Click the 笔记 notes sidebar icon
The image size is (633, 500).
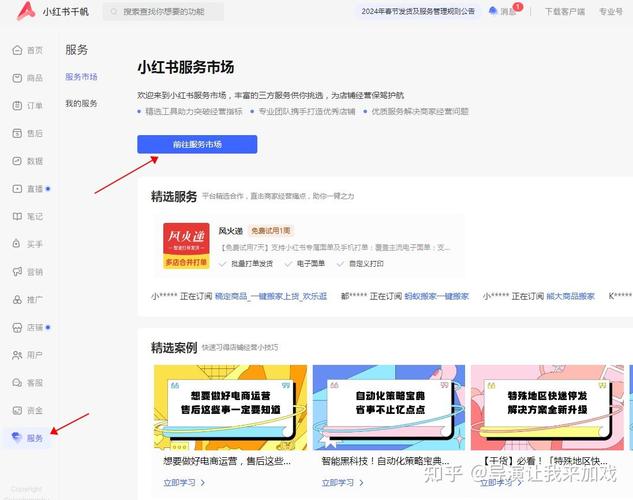click(x=17, y=216)
